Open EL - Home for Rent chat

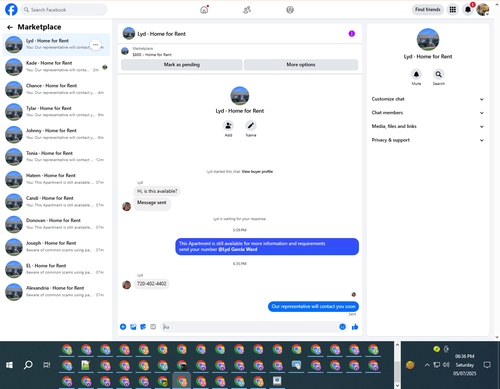click(56, 269)
